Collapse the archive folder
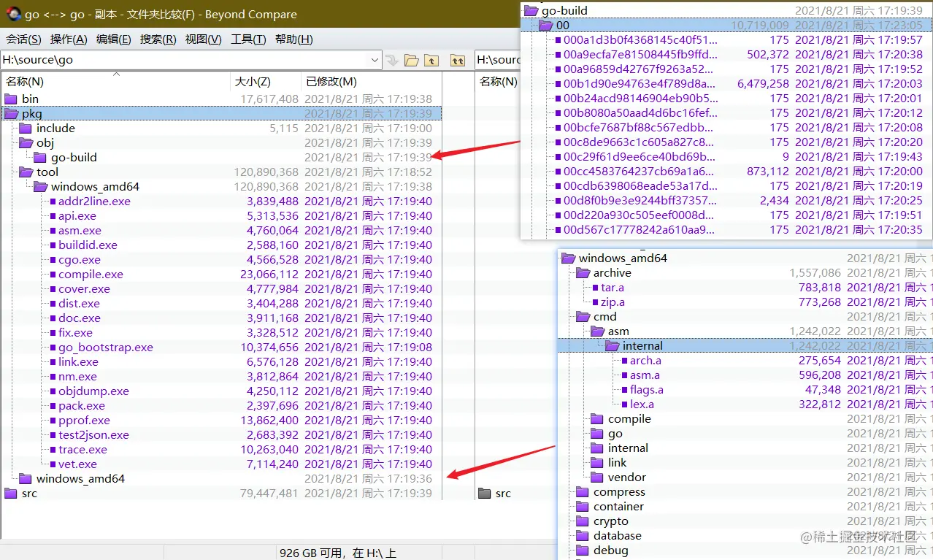This screenshot has height=560, width=933. click(x=583, y=272)
